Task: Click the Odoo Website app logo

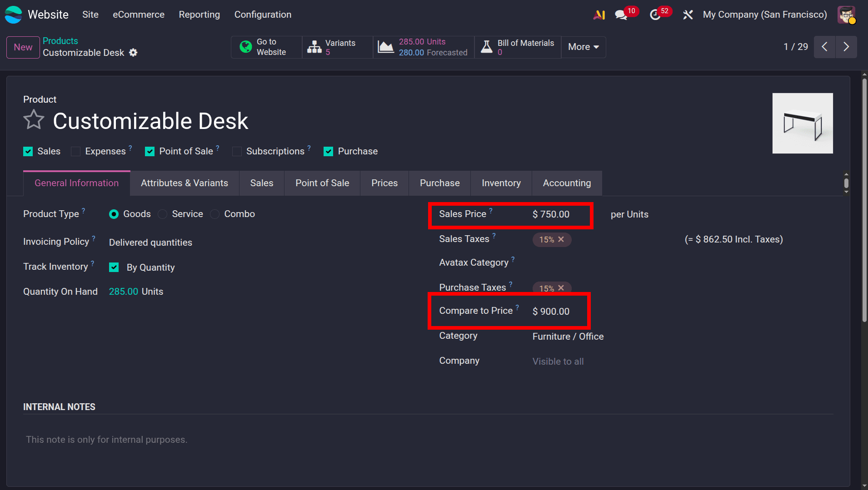Action: pos(13,15)
